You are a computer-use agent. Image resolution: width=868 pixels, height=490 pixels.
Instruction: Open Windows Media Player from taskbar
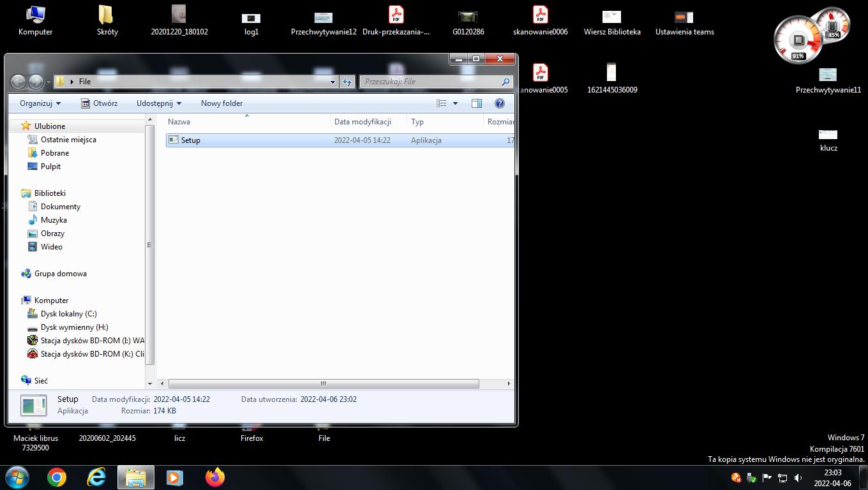point(174,477)
